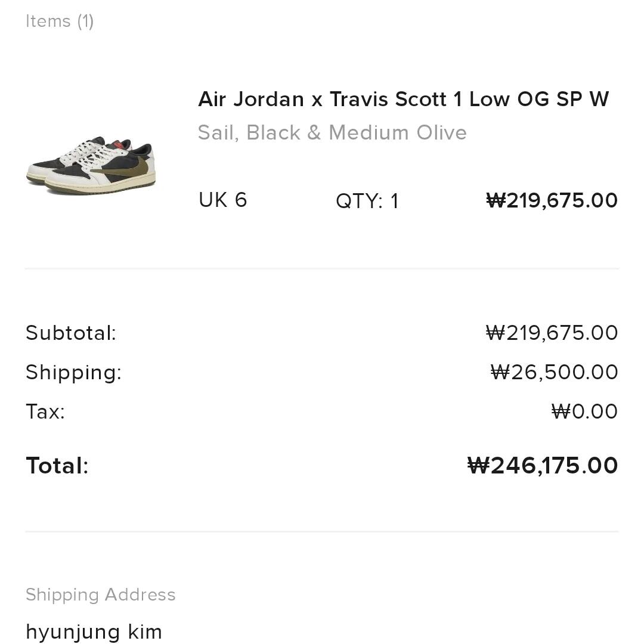Select the Tax label
Screen dimensions: 644x644
pyautogui.click(x=45, y=411)
